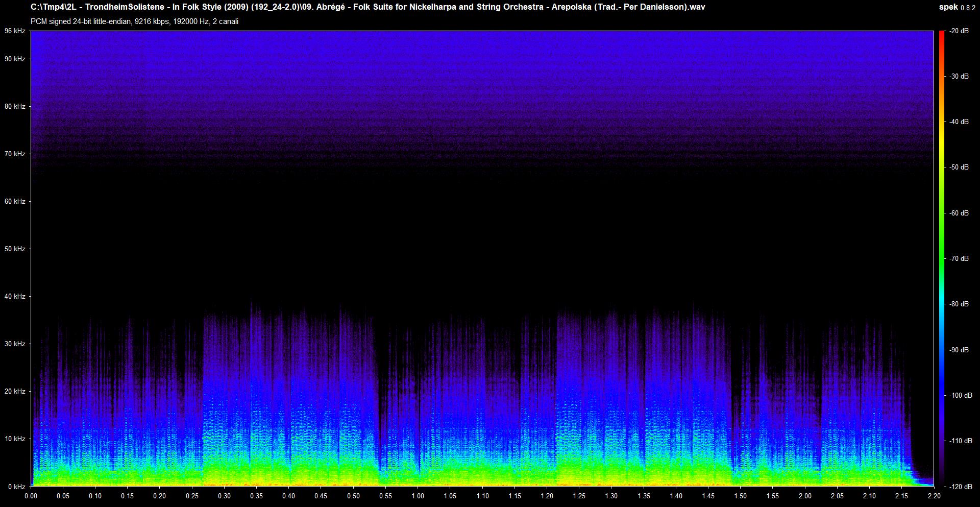The image size is (980, 507).
Task: Click the 0:40 time axis label
Action: pyautogui.click(x=289, y=496)
